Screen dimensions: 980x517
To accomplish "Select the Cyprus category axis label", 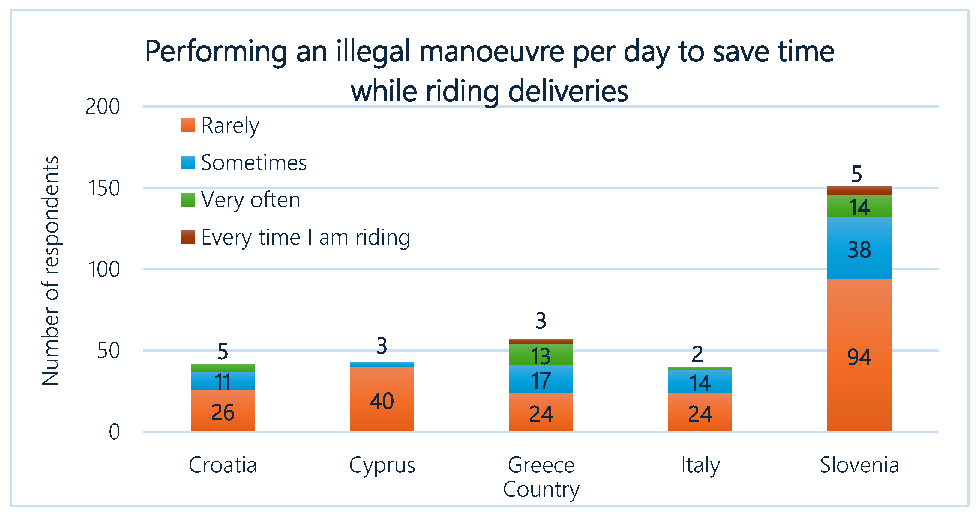I will point(382,465).
